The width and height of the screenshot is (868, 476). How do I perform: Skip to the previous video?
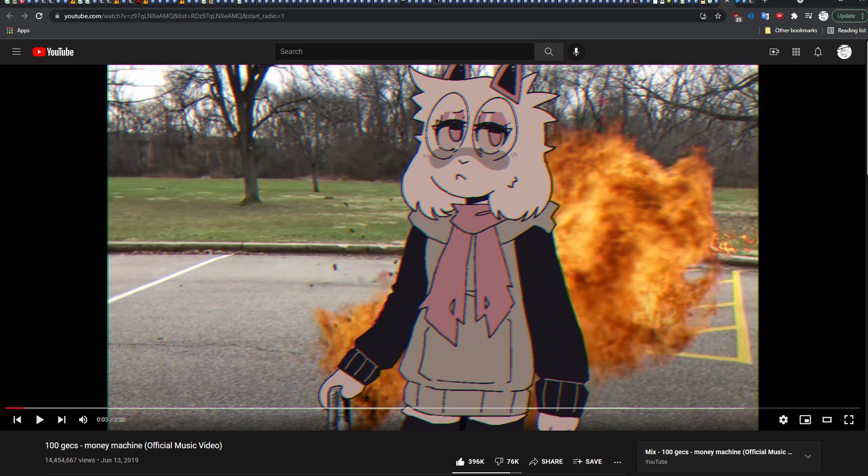click(x=17, y=420)
